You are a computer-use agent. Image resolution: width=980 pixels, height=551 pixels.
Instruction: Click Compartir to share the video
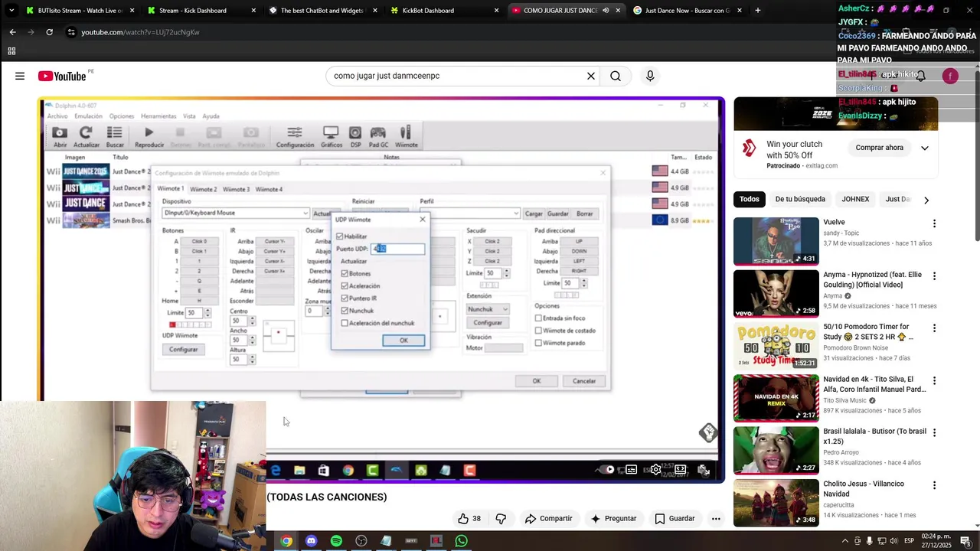tap(548, 519)
